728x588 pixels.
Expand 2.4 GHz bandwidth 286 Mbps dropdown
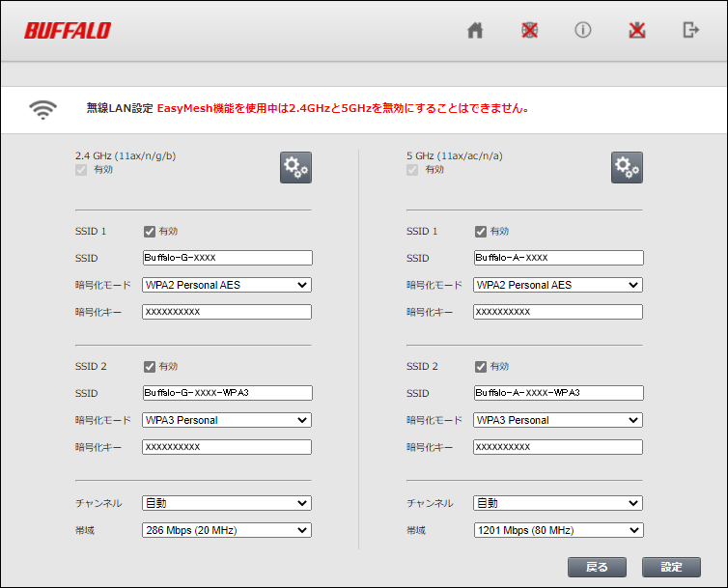[227, 530]
